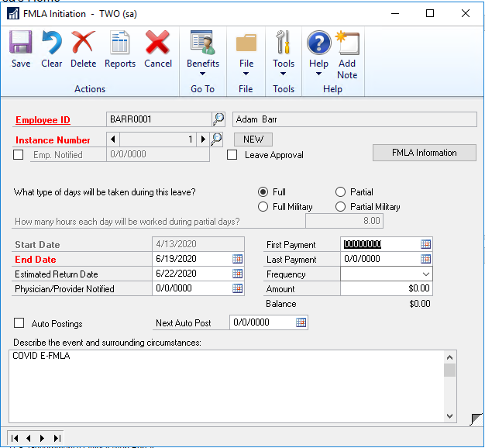Image resolution: width=485 pixels, height=448 pixels.
Task: Click the Amount field showing $0.00
Action: (387, 288)
